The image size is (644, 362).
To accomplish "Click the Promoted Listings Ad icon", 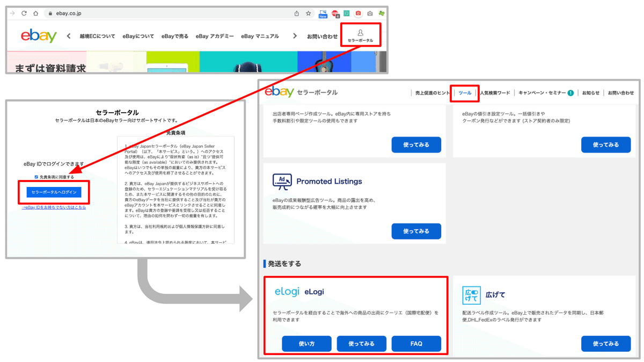I will coord(282,182).
